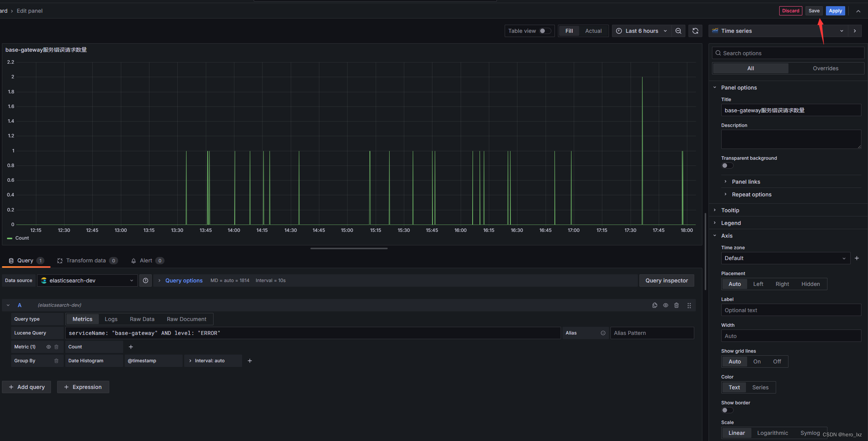Open Alias info tooltip icon
The width and height of the screenshot is (868, 441).
tap(603, 333)
